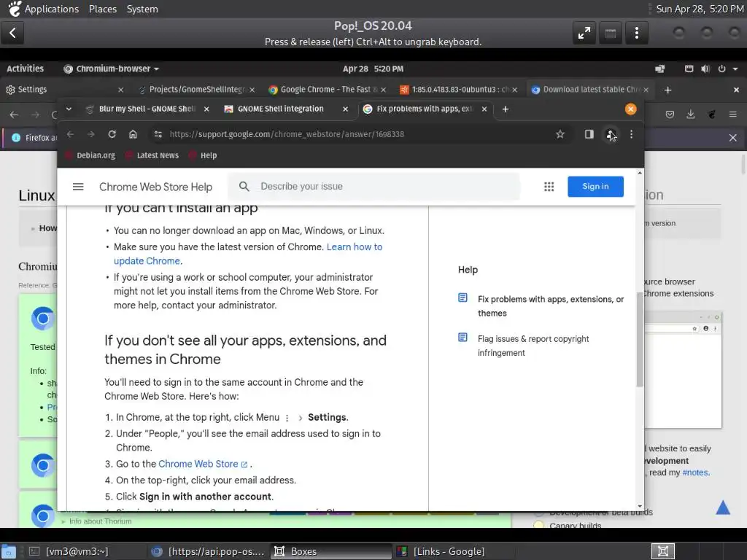Open the clock Apr 28 5:20 PM

pyautogui.click(x=373, y=69)
